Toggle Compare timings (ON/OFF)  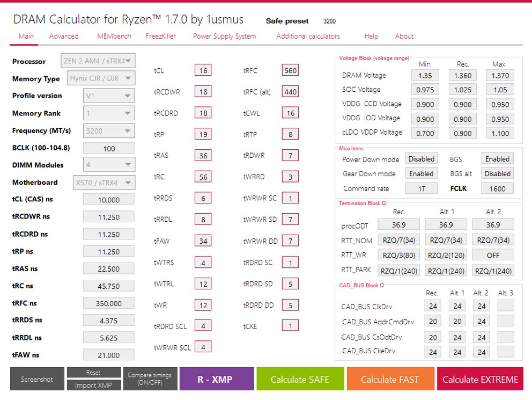pos(150,379)
